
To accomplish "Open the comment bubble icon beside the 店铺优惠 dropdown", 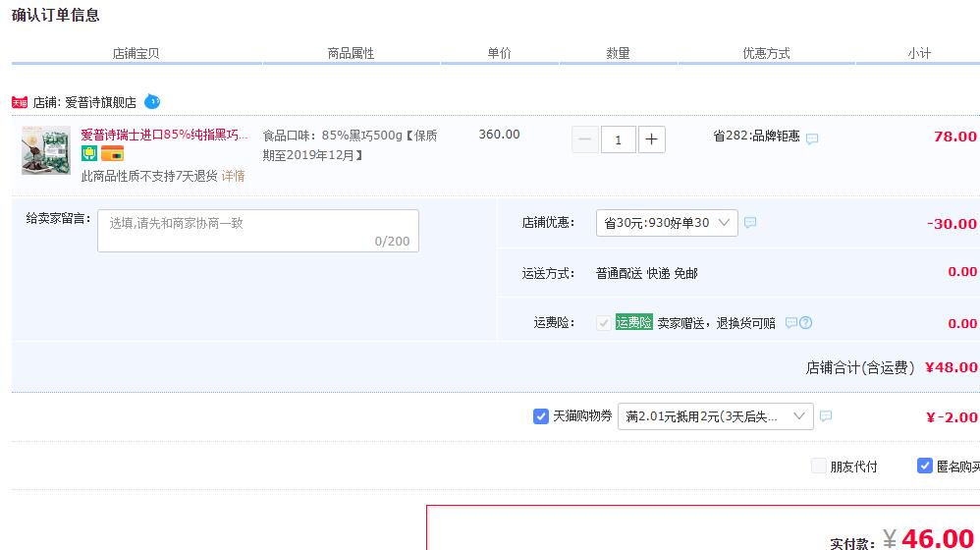I will [x=750, y=222].
